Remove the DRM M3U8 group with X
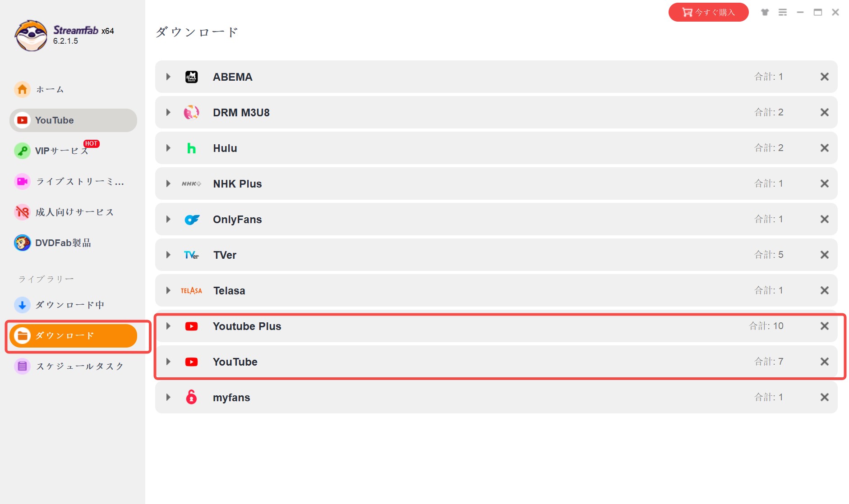The width and height of the screenshot is (849, 504). [x=825, y=112]
